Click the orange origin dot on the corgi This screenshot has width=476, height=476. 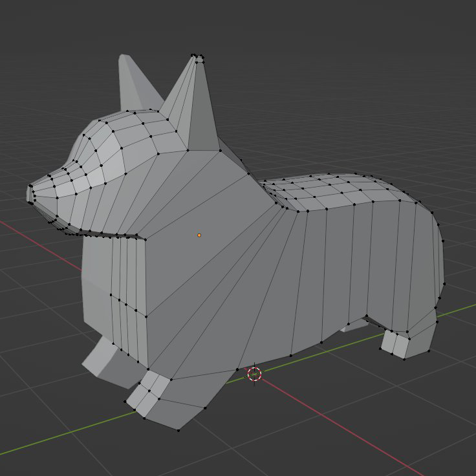point(199,235)
